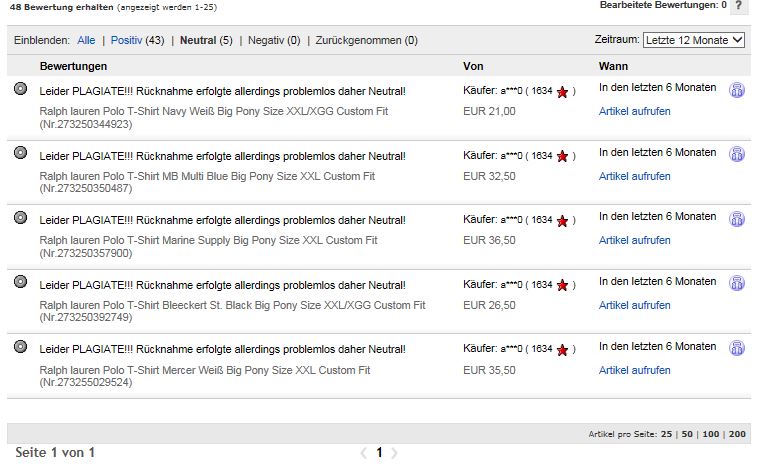The height and width of the screenshot is (467, 768).
Task: Go to previous page arrow
Action: [363, 453]
